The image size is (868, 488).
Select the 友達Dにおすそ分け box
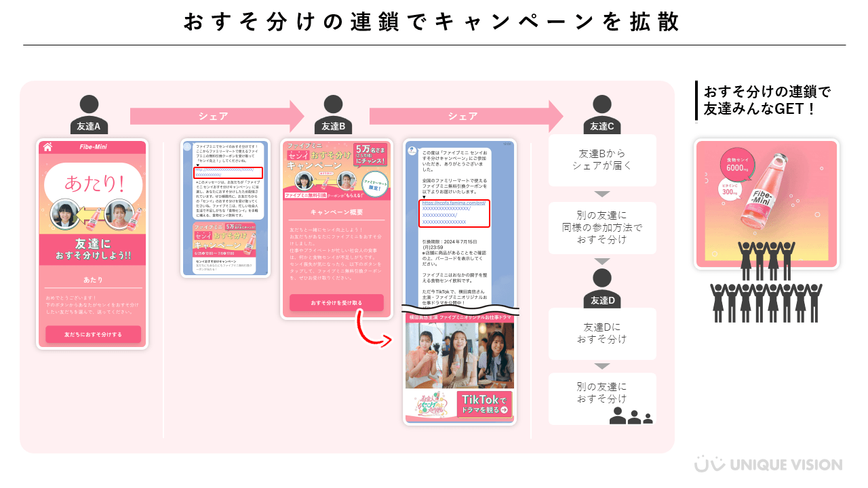click(x=602, y=333)
